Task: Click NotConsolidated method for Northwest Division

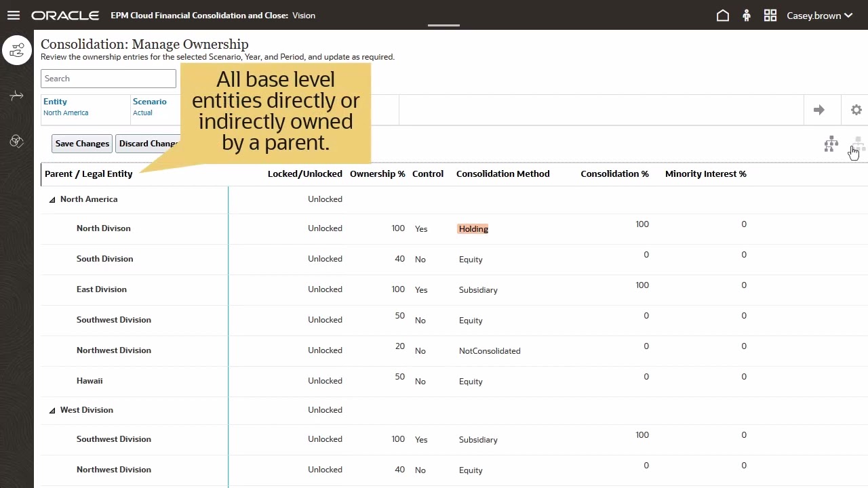Action: (x=490, y=351)
